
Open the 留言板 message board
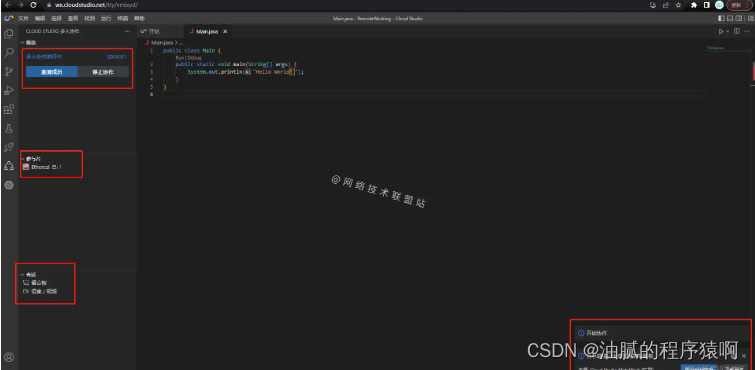39,283
